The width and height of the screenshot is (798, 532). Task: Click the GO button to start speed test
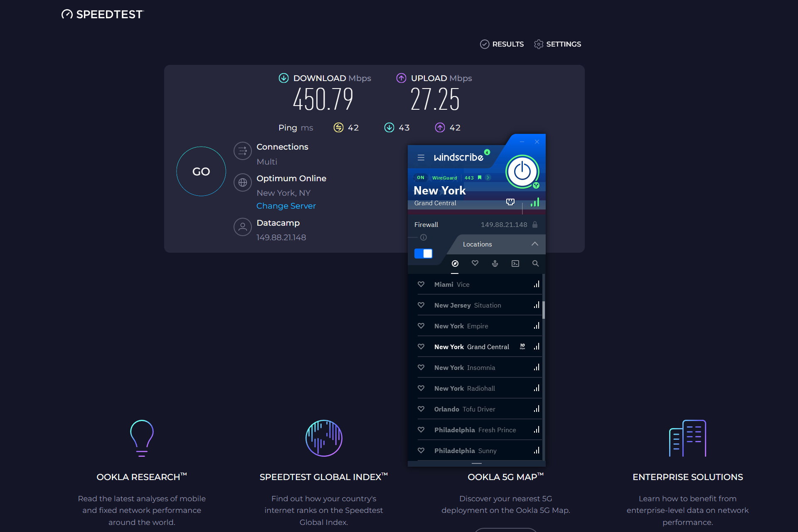[201, 172]
